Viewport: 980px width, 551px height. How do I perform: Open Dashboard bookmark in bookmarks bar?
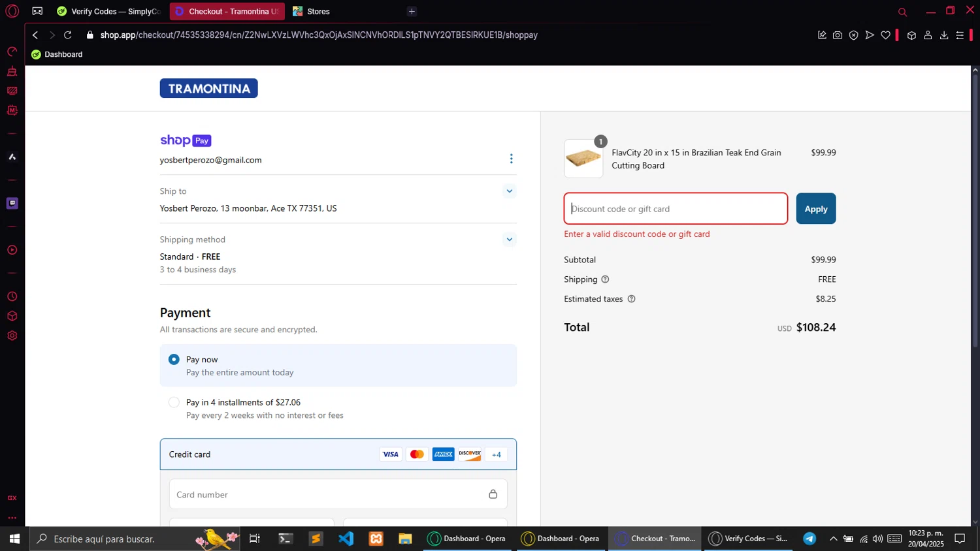(x=57, y=54)
